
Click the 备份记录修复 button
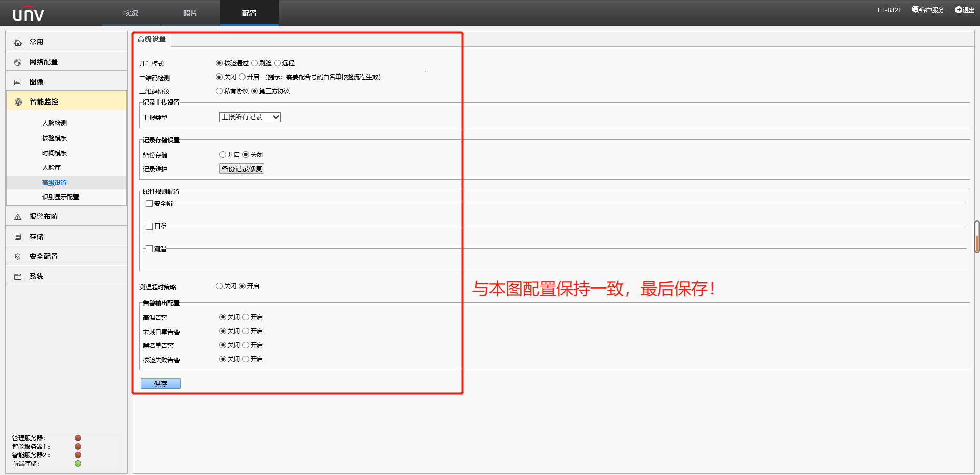coord(242,169)
